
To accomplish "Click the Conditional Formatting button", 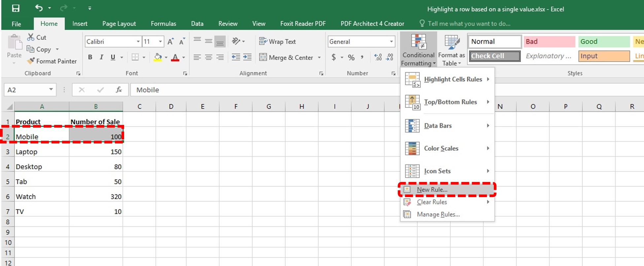I will click(x=418, y=50).
